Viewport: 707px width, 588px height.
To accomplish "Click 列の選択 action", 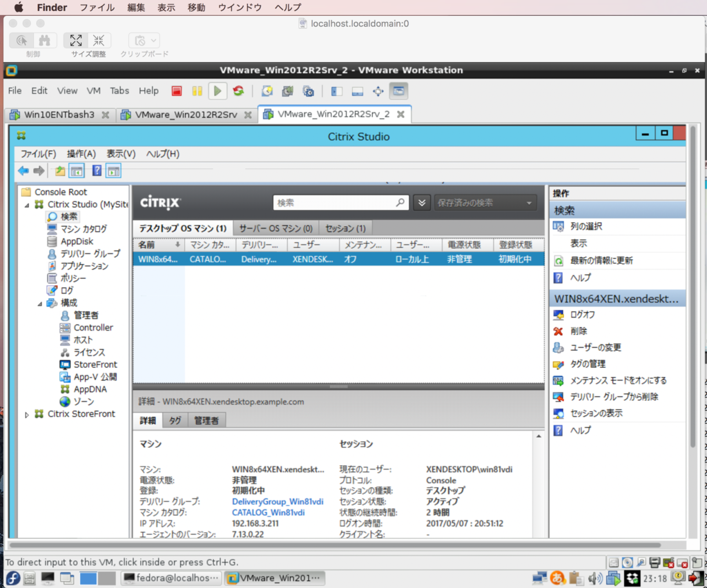I will pyautogui.click(x=586, y=226).
